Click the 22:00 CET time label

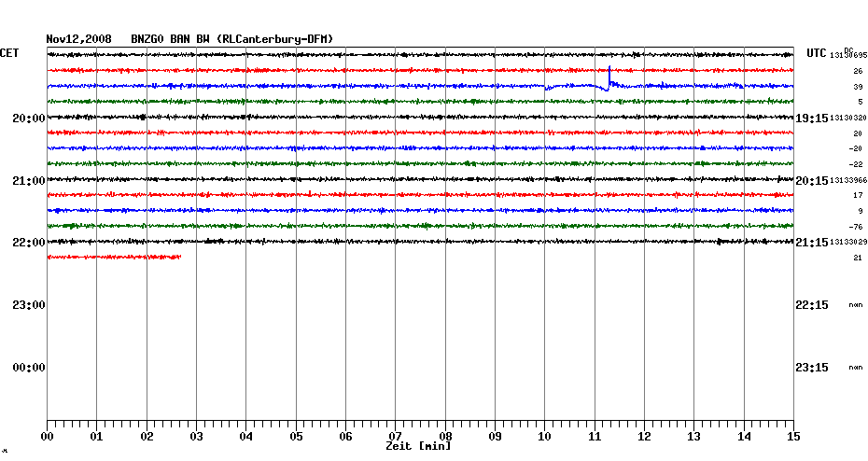click(29, 243)
